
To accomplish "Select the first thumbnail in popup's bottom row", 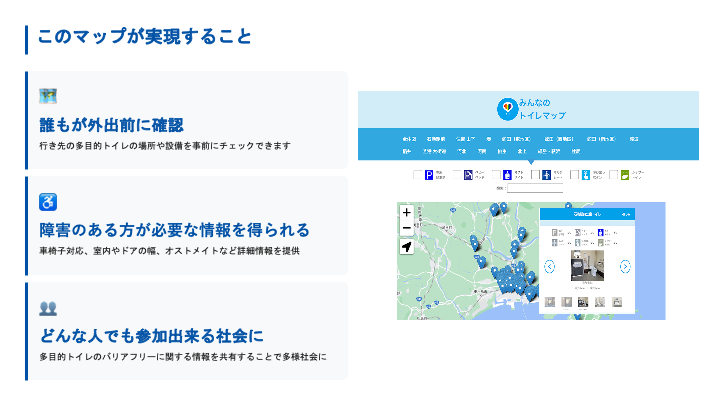I will tap(549, 302).
